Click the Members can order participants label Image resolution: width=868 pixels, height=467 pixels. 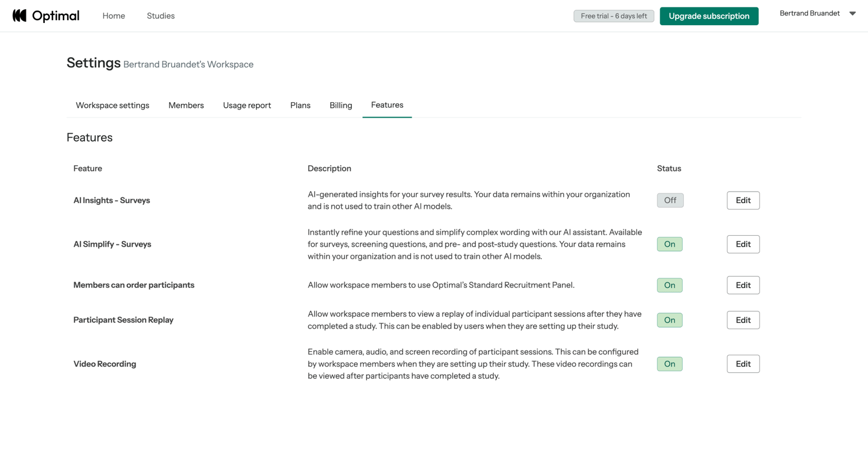click(134, 285)
